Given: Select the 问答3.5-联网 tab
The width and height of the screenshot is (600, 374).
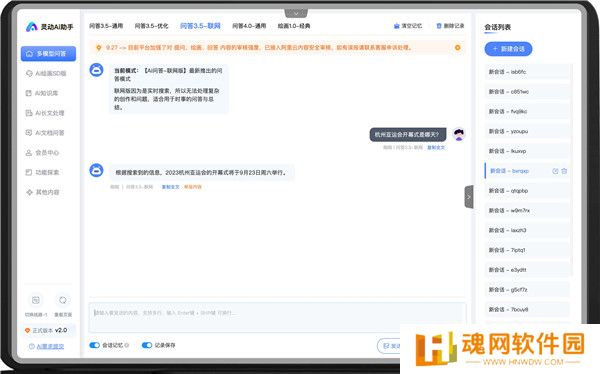Looking at the screenshot, I should click(x=200, y=26).
